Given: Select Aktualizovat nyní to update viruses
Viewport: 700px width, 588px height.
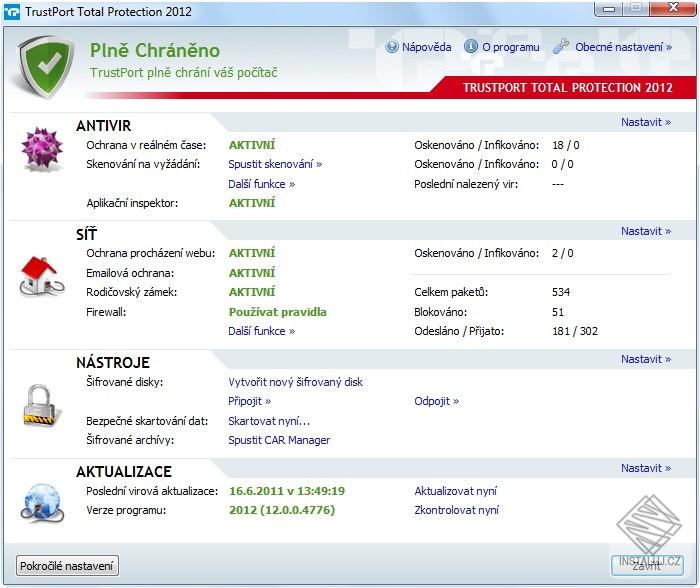Looking at the screenshot, I should 455,491.
